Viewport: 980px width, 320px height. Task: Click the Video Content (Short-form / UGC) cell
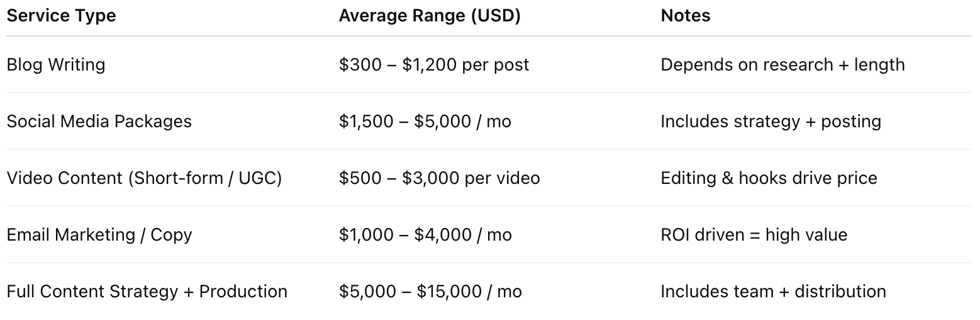[x=144, y=178]
